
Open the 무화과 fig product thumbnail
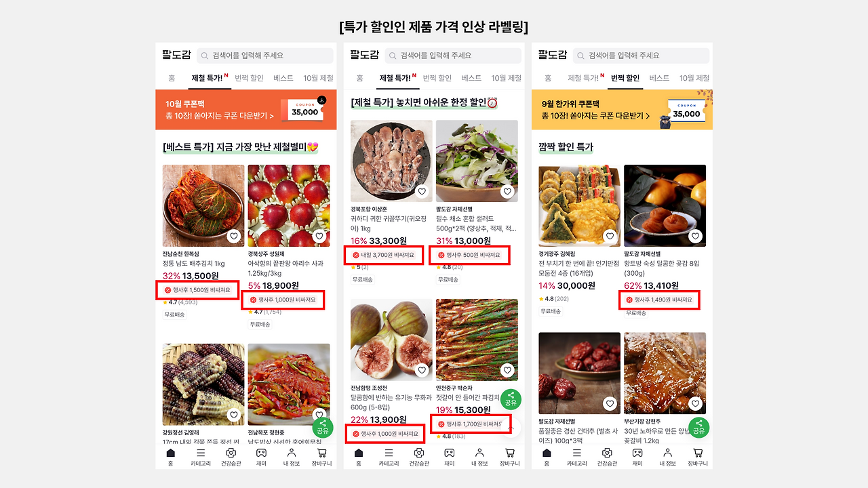pyautogui.click(x=391, y=340)
